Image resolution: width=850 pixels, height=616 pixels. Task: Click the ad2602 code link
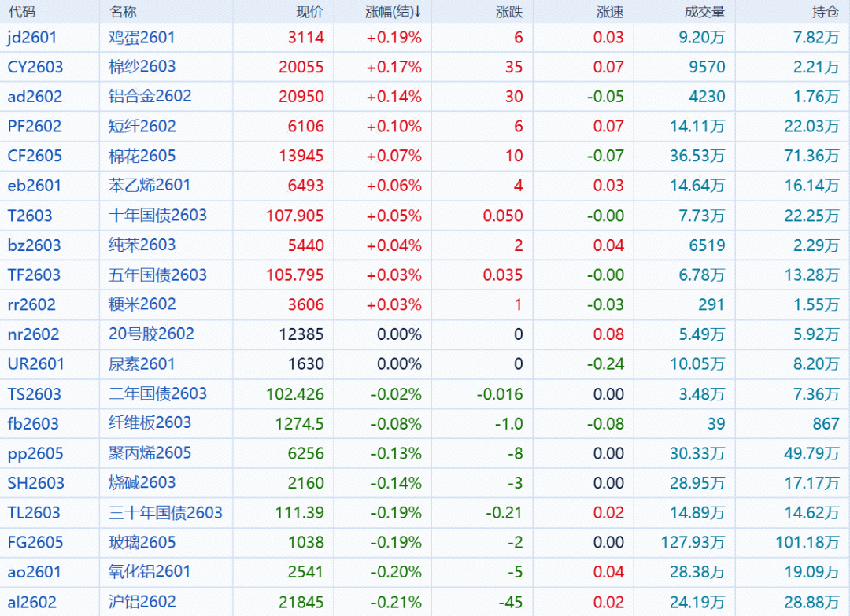click(35, 97)
